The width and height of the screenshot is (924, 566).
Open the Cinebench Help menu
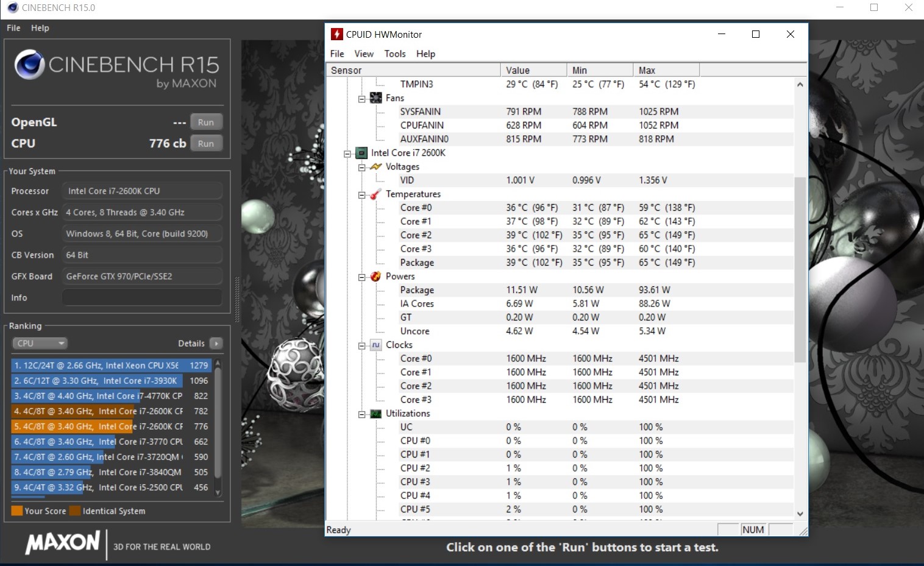(x=40, y=28)
